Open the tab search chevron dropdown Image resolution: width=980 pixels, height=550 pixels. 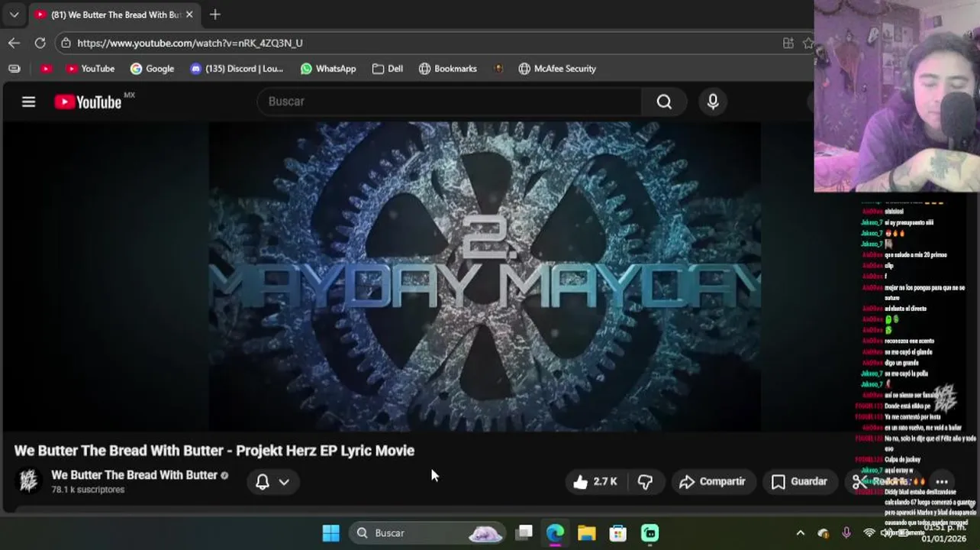[x=14, y=15]
